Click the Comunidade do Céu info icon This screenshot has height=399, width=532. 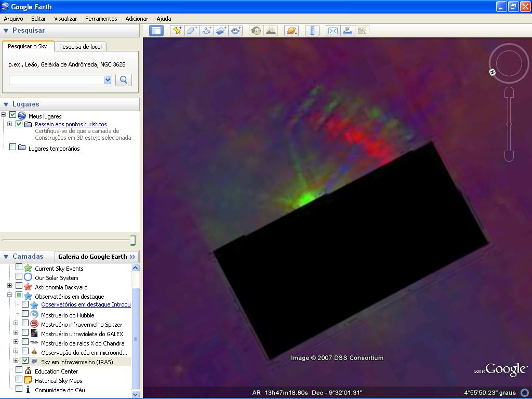pyautogui.click(x=28, y=390)
